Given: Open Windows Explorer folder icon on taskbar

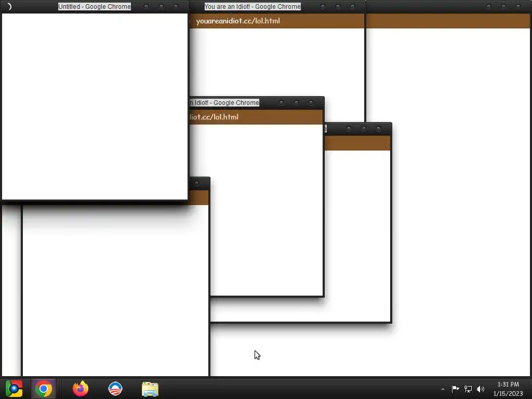Looking at the screenshot, I should (150, 389).
